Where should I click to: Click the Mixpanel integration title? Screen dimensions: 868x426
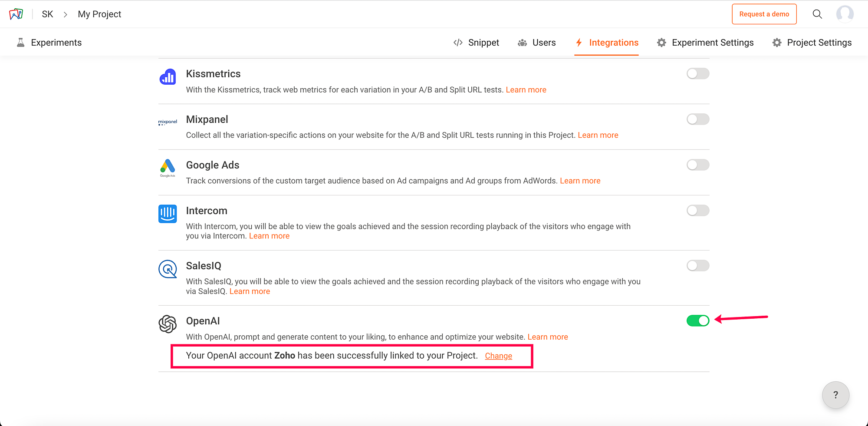[207, 119]
